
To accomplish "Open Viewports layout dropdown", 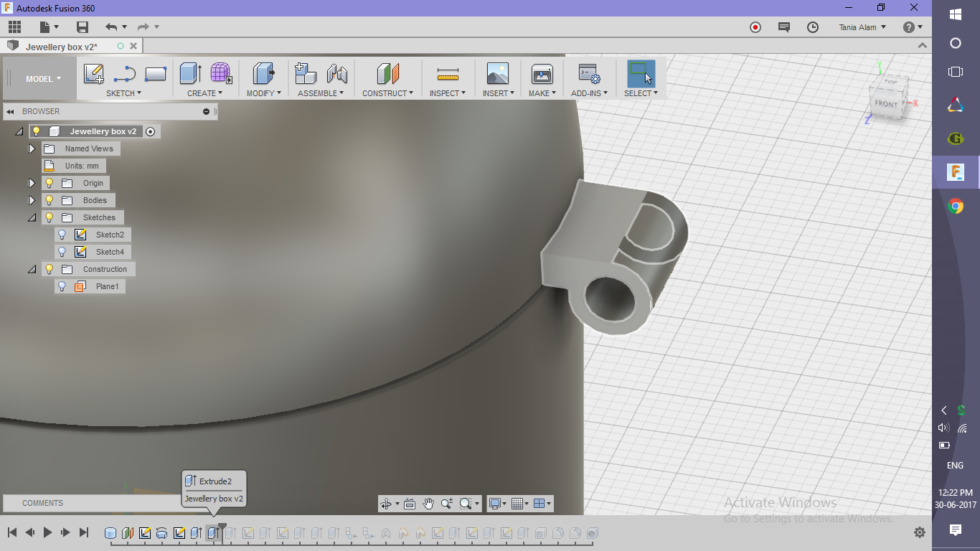I will pyautogui.click(x=543, y=504).
